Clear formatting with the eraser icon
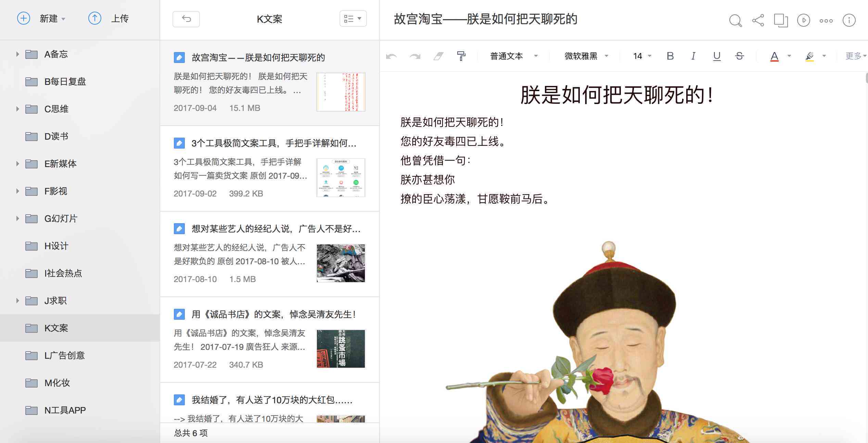Screen dimensions: 868x443 [x=438, y=56]
